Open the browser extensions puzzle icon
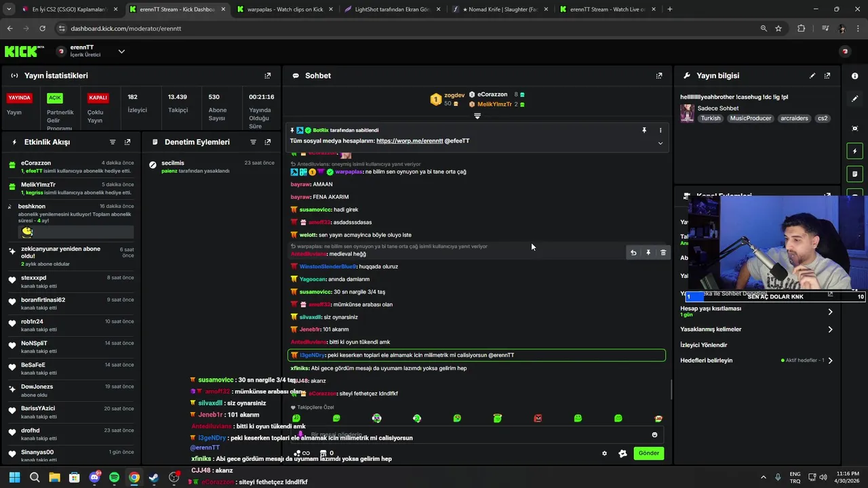Image resolution: width=868 pixels, height=488 pixels. (802, 28)
